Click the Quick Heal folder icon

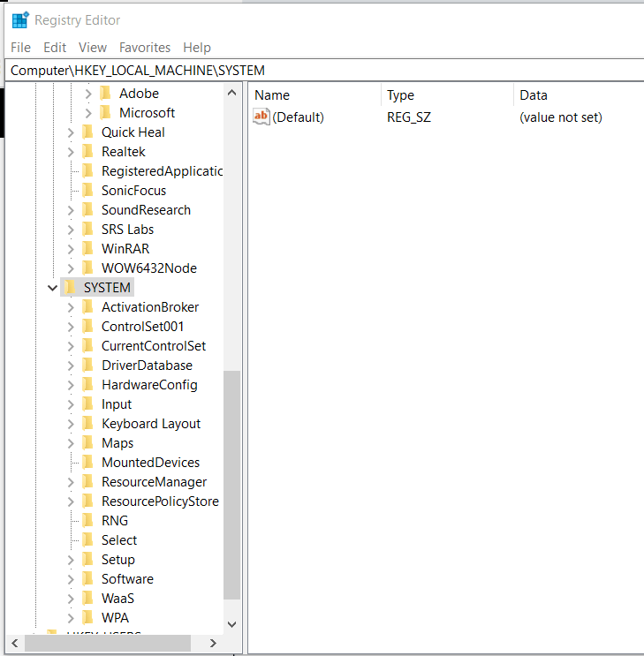(x=88, y=132)
